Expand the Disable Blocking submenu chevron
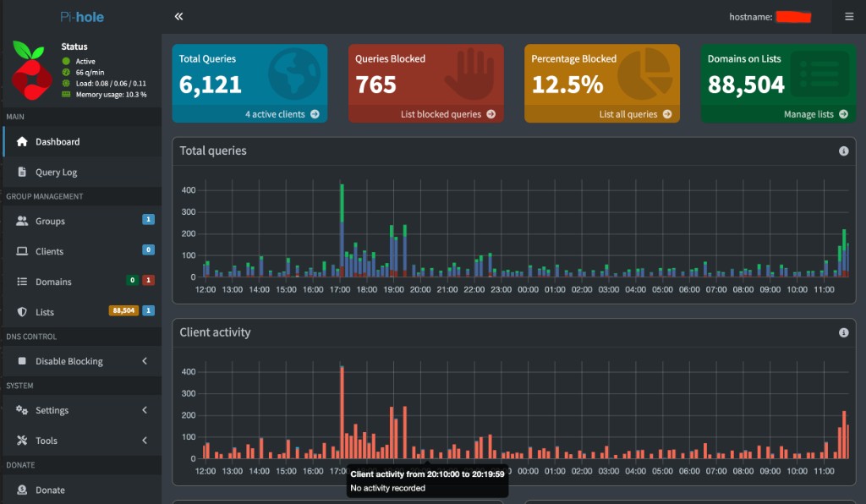 pyautogui.click(x=145, y=361)
